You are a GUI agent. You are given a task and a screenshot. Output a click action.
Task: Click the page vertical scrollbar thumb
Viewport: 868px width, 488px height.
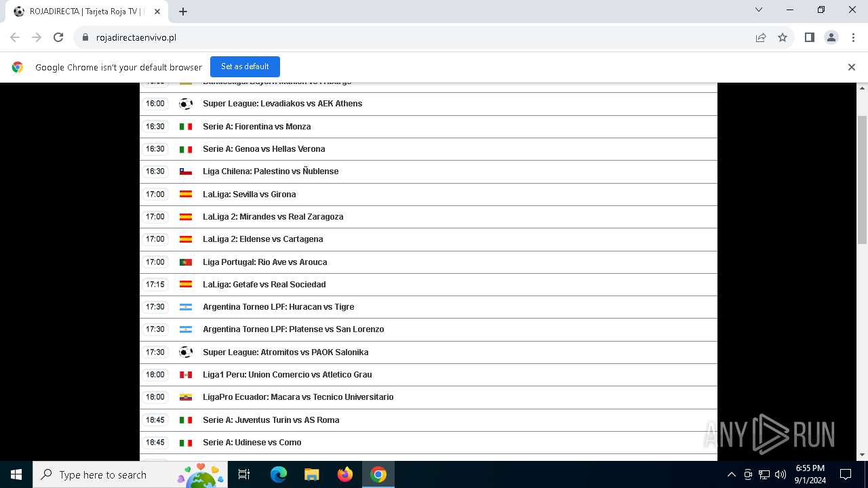[862, 180]
